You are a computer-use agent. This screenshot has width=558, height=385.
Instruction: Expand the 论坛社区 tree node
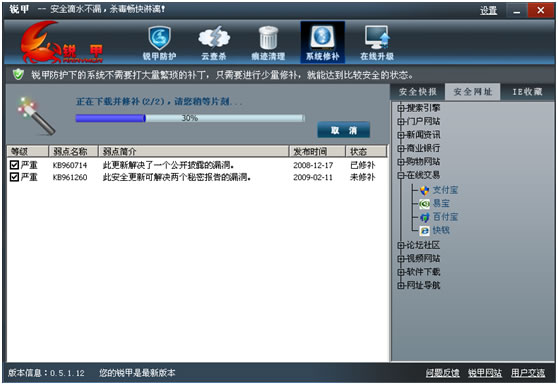coord(401,245)
